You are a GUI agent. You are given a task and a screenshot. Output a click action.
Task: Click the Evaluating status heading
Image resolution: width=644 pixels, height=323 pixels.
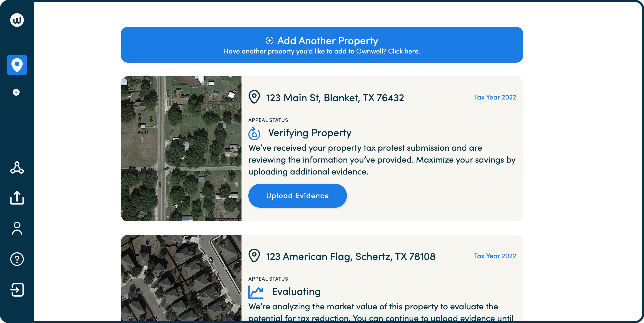click(296, 291)
